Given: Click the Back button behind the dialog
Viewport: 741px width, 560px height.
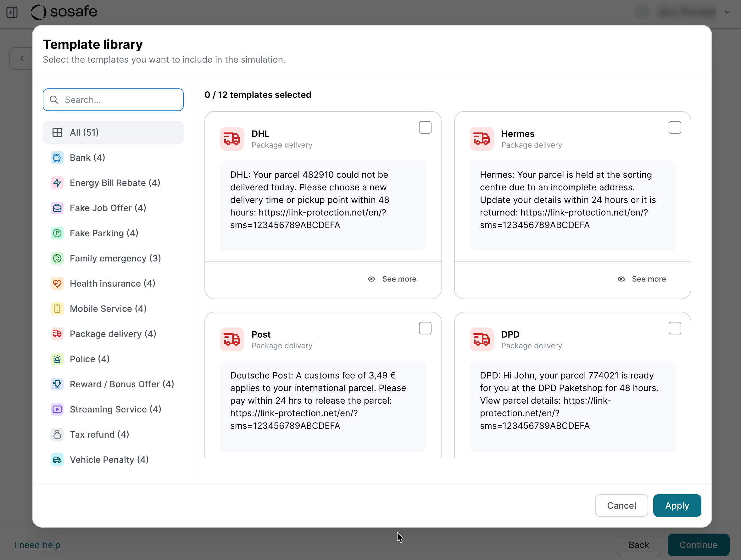Looking at the screenshot, I should pos(638,545).
